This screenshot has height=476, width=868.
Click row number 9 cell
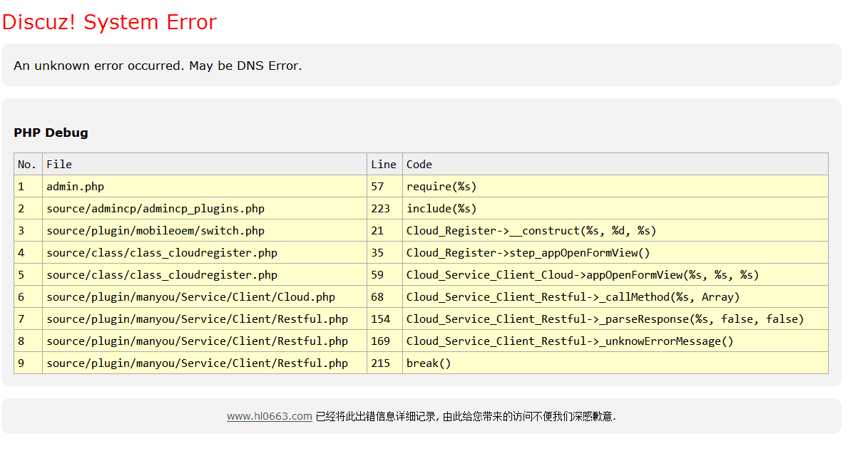[29, 363]
